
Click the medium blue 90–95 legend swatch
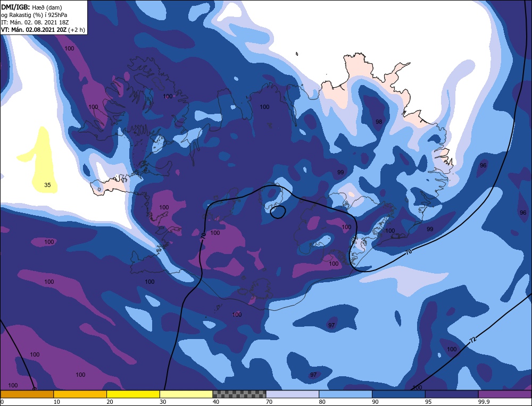click(x=398, y=394)
